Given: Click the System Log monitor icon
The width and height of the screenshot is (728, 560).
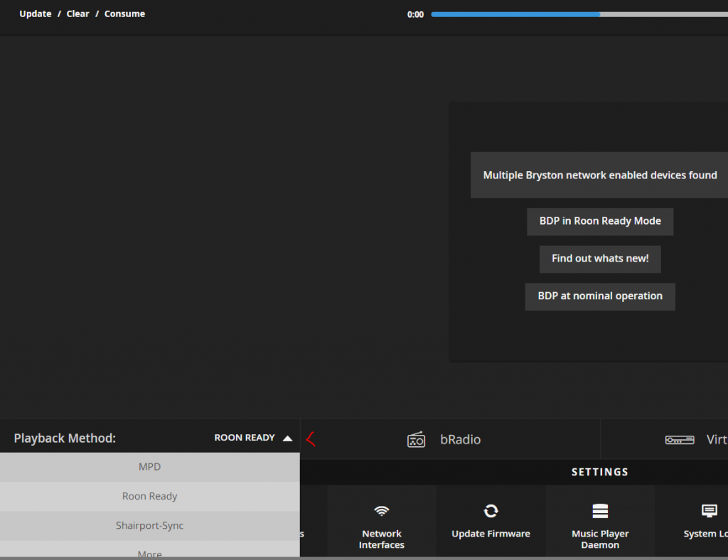Looking at the screenshot, I should pyautogui.click(x=709, y=511).
